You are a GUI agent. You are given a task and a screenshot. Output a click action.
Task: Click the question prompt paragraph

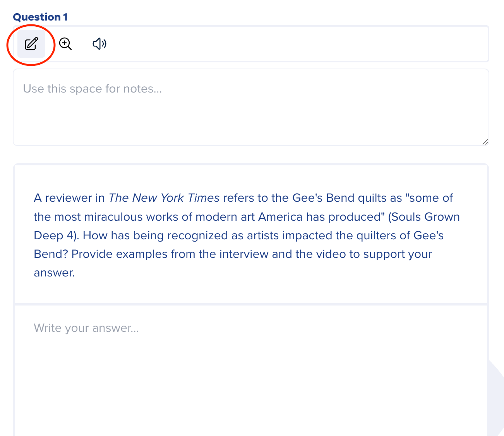pos(247,235)
